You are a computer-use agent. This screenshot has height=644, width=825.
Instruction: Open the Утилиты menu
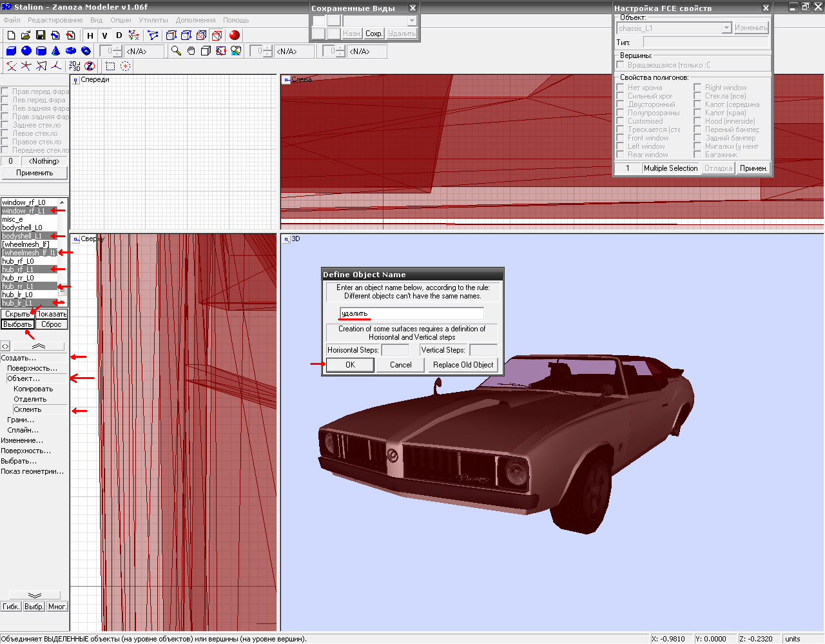(153, 20)
